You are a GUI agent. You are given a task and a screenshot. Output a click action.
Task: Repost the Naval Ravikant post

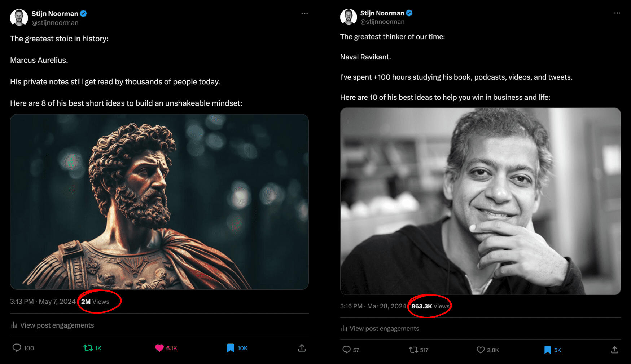(413, 350)
